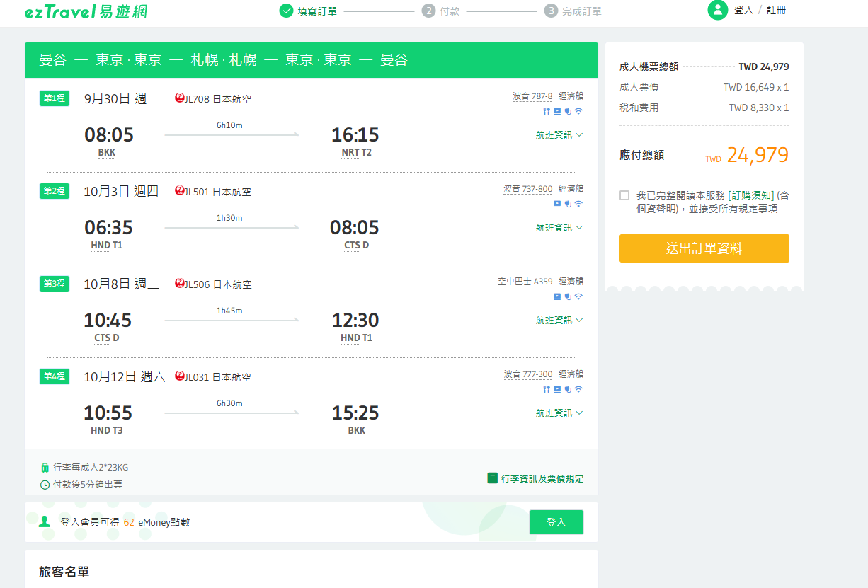Open 波音 777-300 aircraft details
868x588 pixels.
[528, 374]
